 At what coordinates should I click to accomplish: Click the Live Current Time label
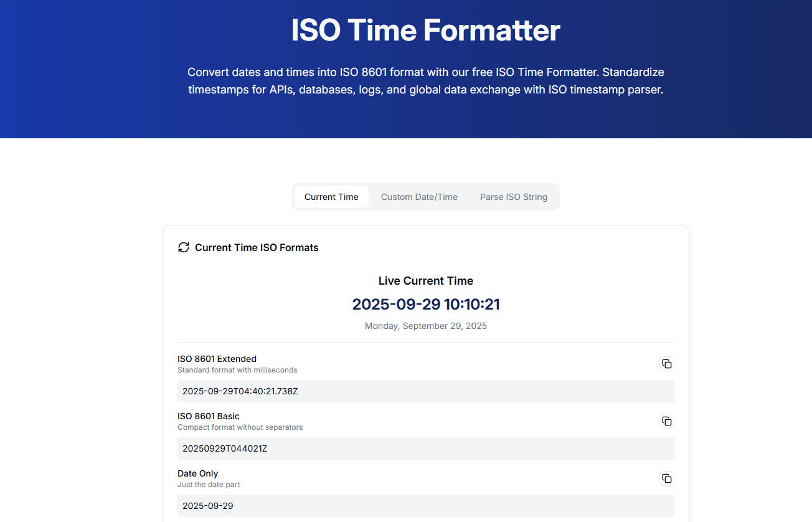tap(426, 281)
